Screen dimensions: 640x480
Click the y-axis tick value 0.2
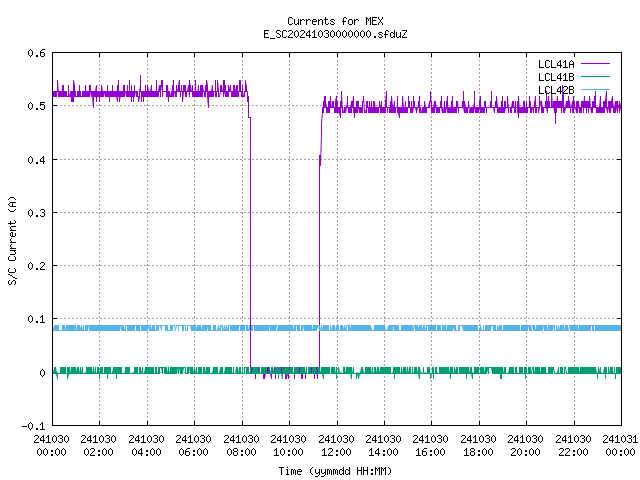[x=36, y=266]
